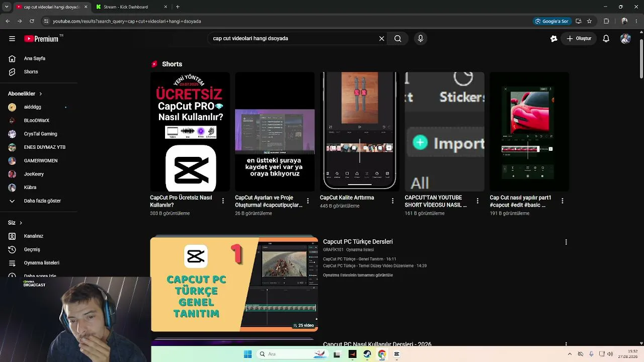The image size is (644, 362).
Task: Clear the YouTube search query
Action: [381, 39]
